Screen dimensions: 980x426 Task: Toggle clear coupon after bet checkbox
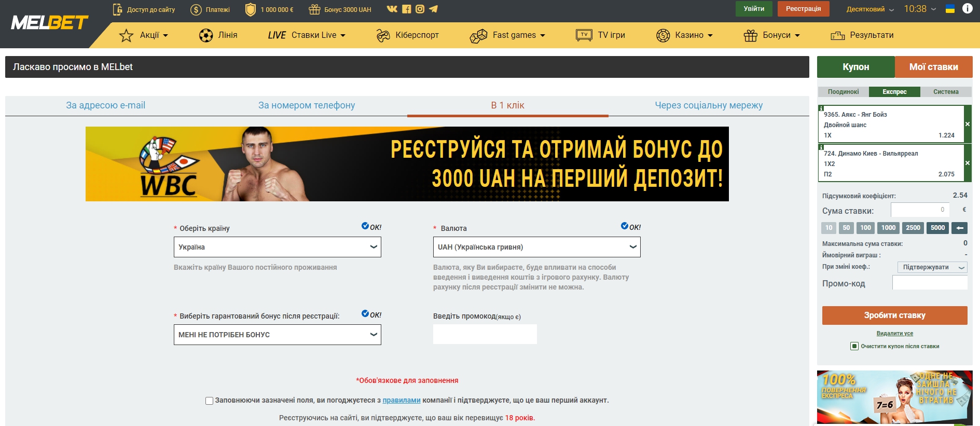[x=854, y=346]
